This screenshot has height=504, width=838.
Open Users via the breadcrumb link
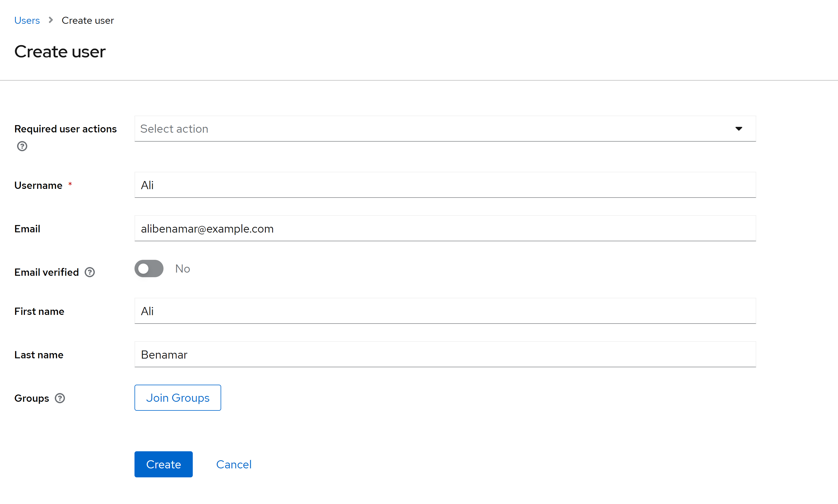tap(27, 20)
